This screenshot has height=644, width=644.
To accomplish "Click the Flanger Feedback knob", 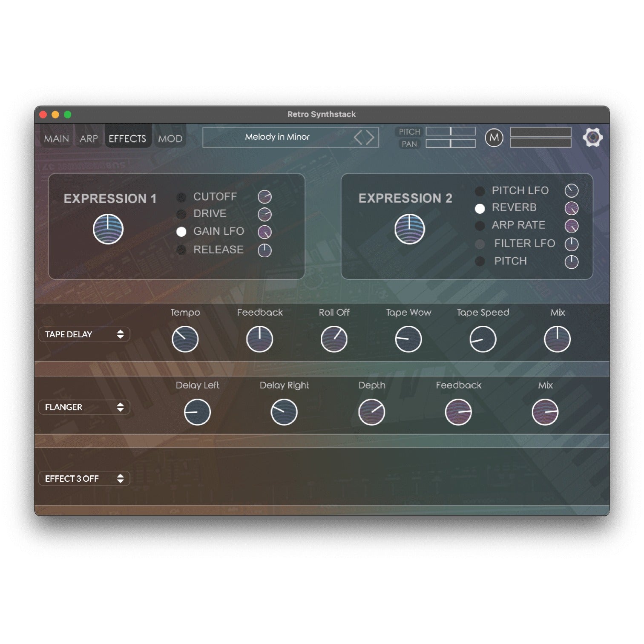I will click(x=458, y=412).
